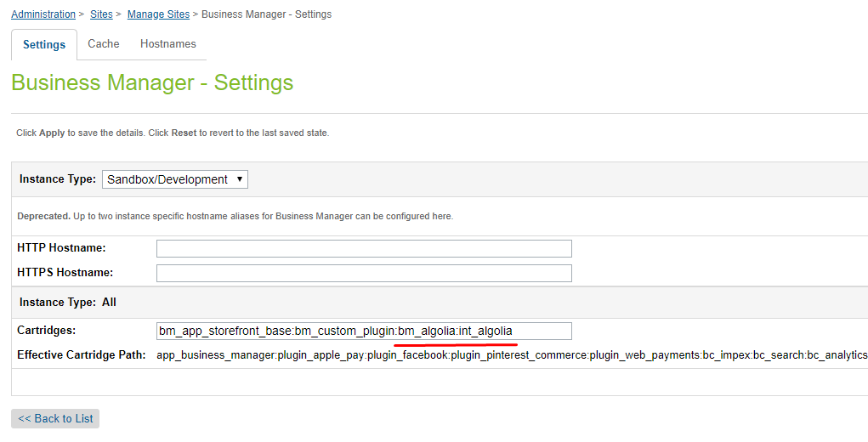Click the breadcrumb text Business Manager - Settings
This screenshot has height=442, width=868.
tap(267, 14)
